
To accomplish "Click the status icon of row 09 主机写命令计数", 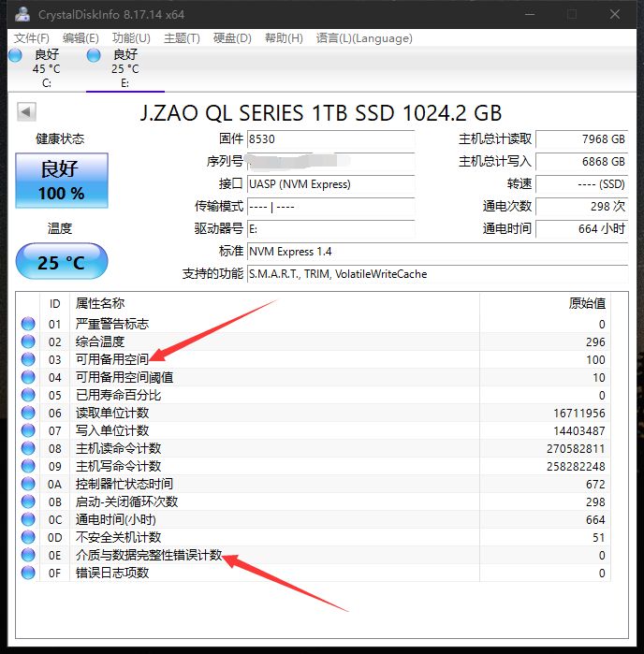I will (28, 466).
